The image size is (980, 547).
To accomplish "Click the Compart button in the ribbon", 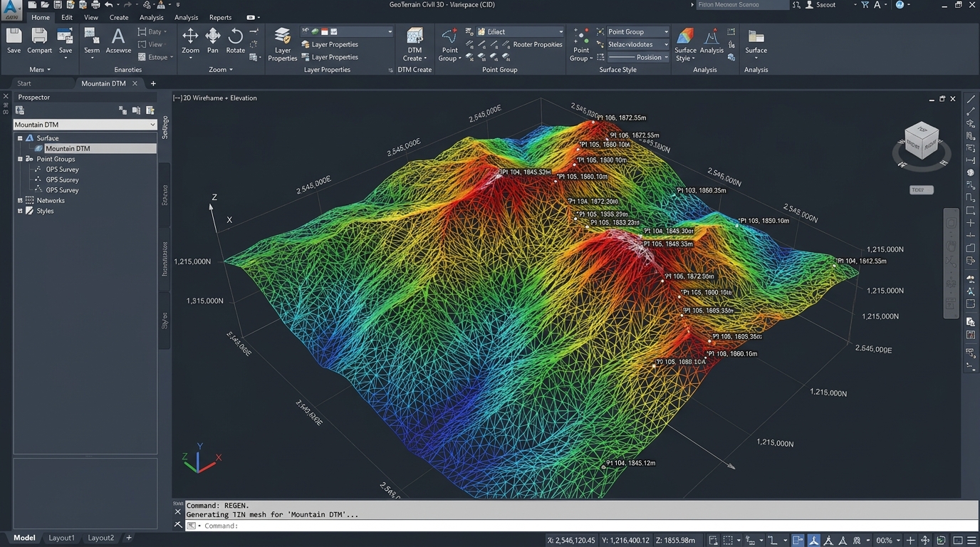I will (39, 41).
